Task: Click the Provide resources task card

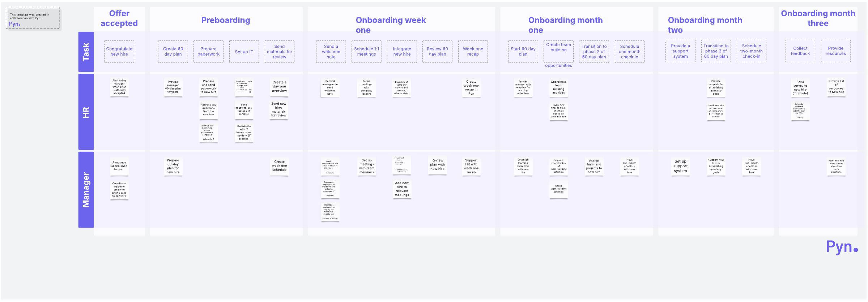Action: (x=836, y=51)
